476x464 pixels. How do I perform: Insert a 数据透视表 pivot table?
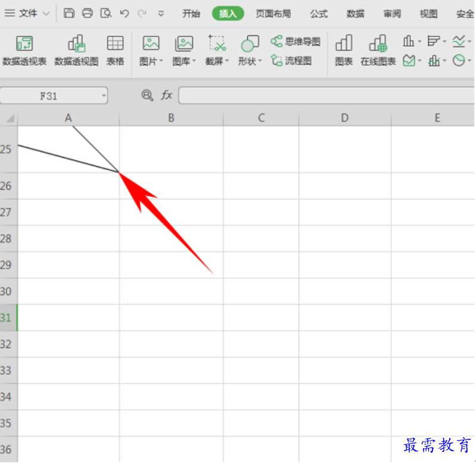click(24, 51)
